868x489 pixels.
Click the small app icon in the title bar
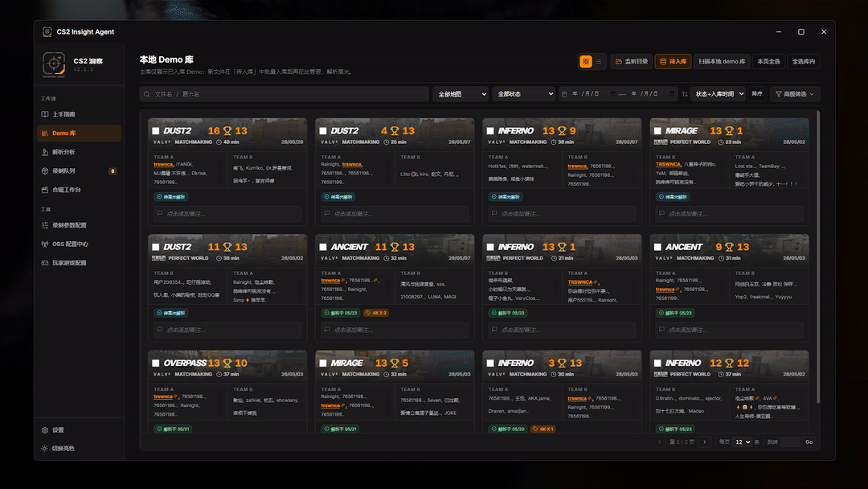[47, 31]
